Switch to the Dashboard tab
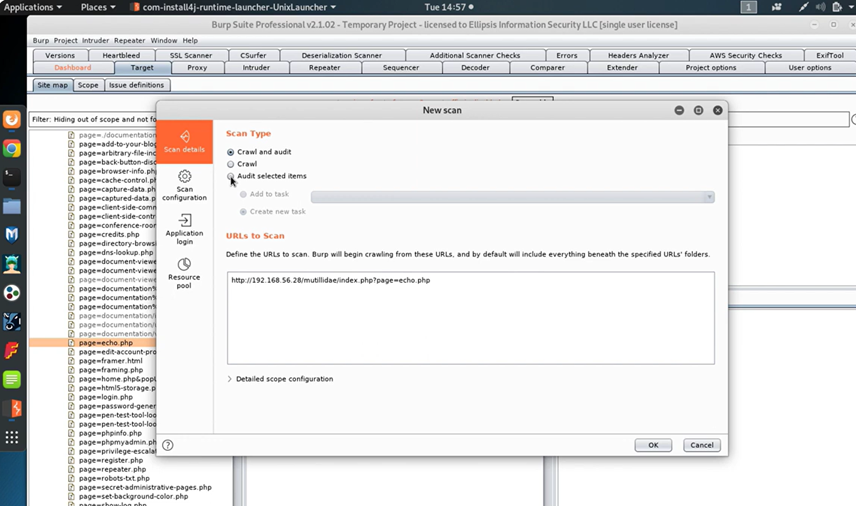 73,68
